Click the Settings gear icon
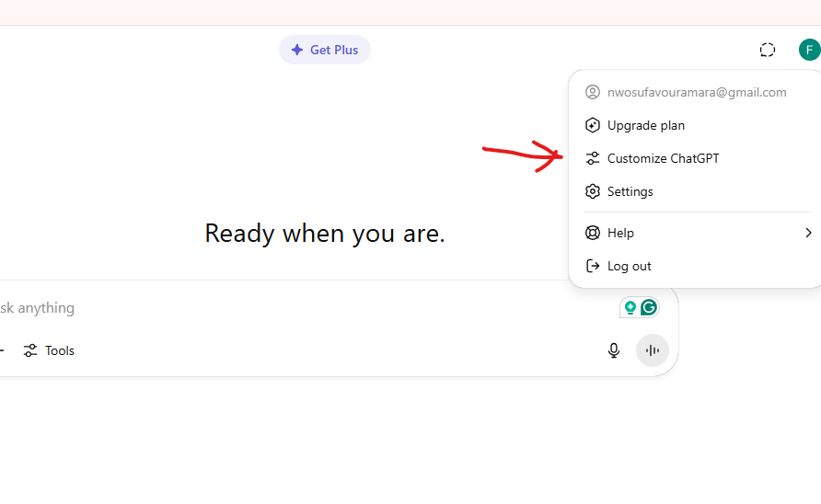 point(592,191)
